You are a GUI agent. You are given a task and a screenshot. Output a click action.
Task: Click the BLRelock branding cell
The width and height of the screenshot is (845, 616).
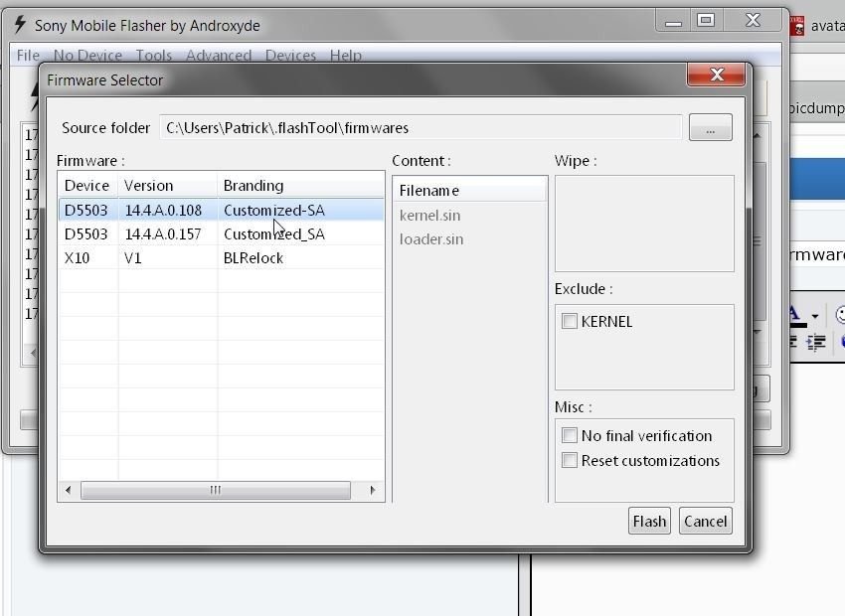click(x=253, y=258)
